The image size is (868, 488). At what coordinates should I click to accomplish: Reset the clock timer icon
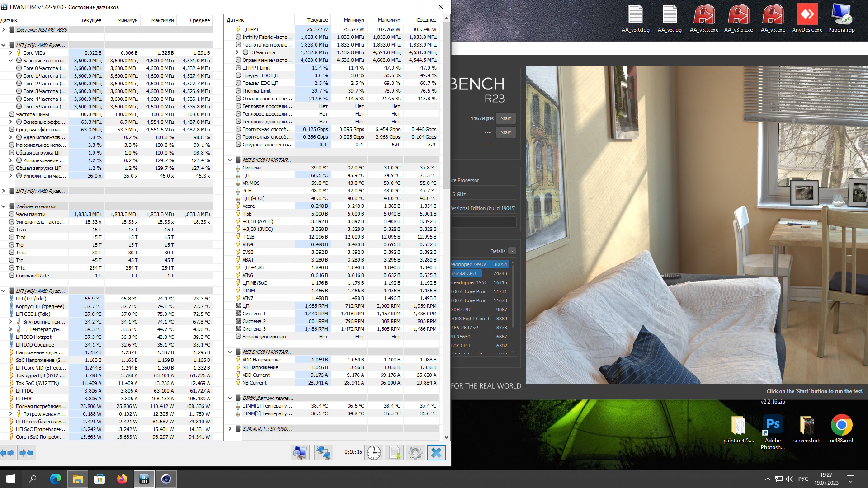click(374, 453)
